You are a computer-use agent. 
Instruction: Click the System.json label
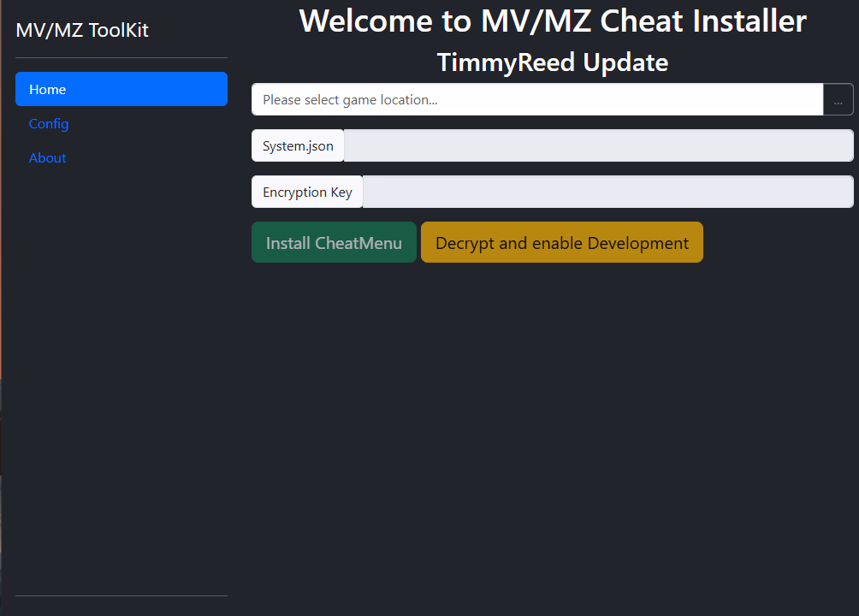coord(298,145)
